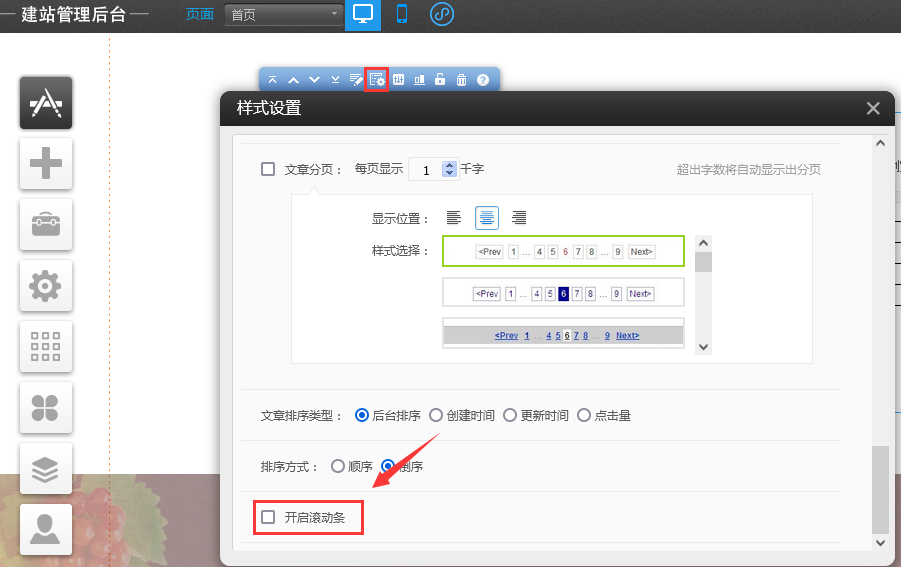Screen dimensions: 901x567
Task: Select 创建时间 sort type radio
Action: (436, 415)
